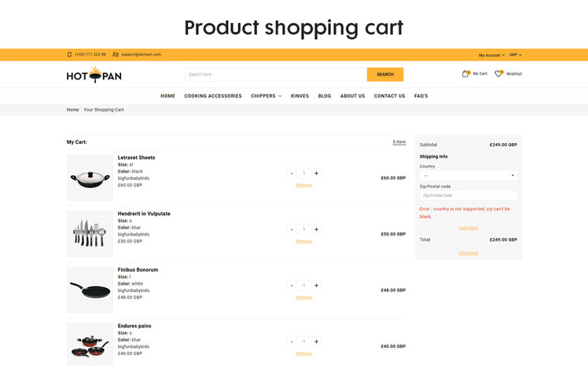Click the phone icon in top bar
The height and width of the screenshot is (366, 588).
coord(69,54)
